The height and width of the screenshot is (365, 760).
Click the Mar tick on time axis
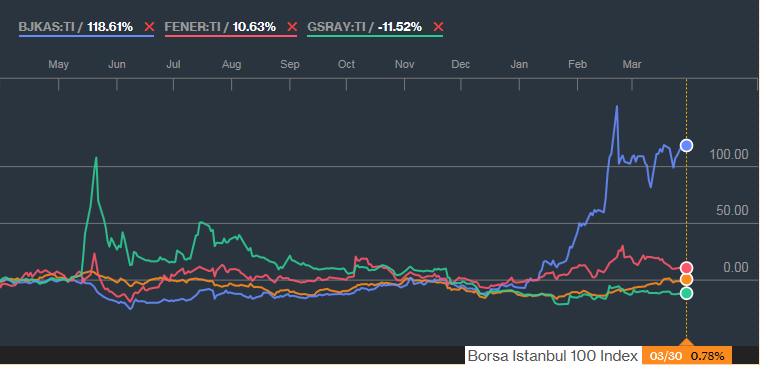(632, 64)
